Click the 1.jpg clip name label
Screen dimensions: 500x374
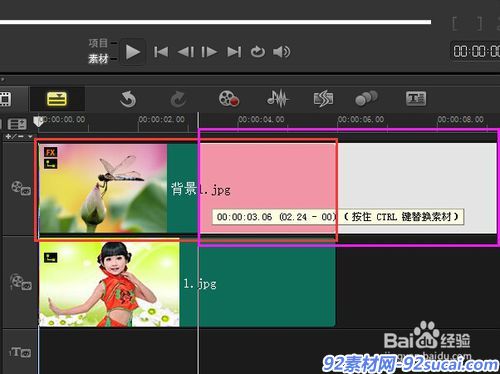click(x=200, y=284)
